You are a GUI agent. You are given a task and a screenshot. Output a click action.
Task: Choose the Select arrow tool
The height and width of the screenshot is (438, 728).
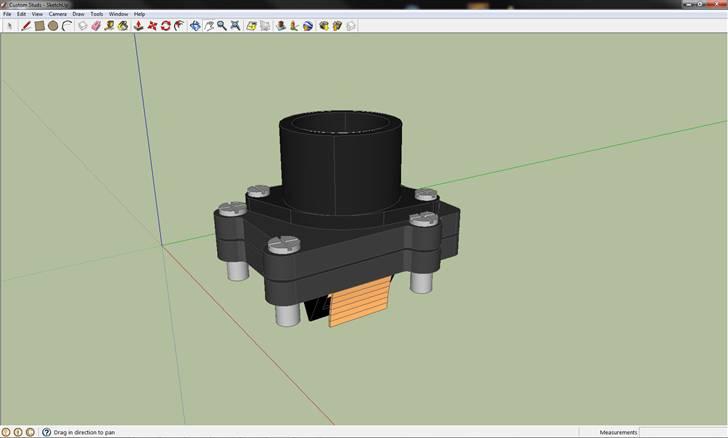click(9, 26)
